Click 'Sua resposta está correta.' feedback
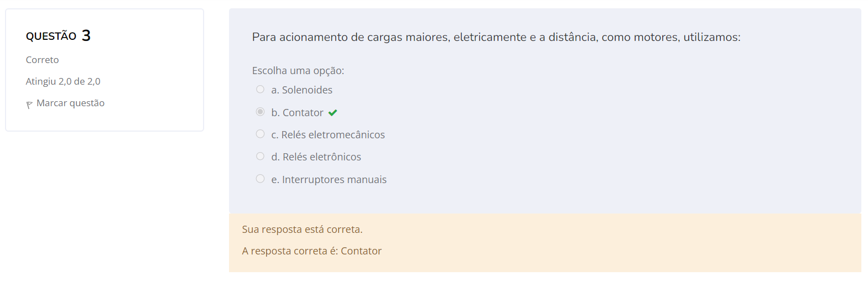The height and width of the screenshot is (281, 868). pos(302,230)
